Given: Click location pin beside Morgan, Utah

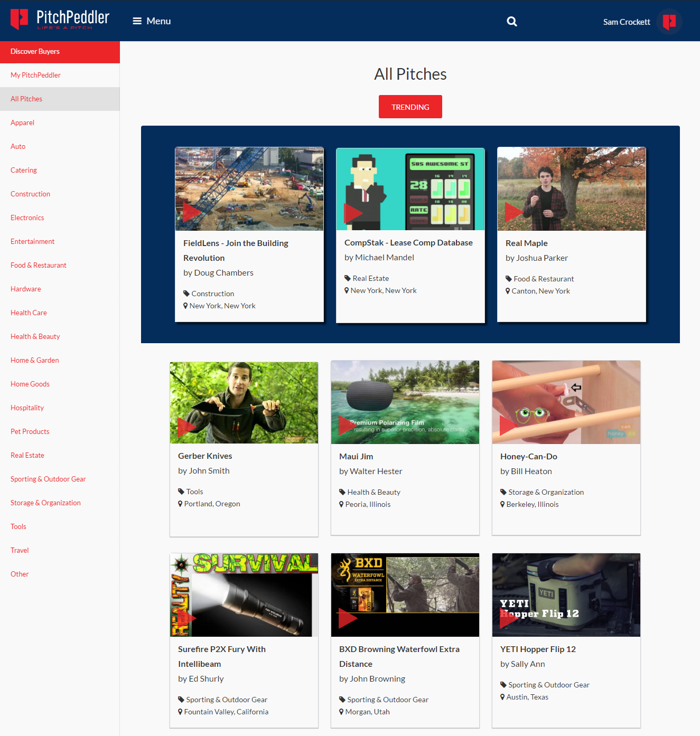Looking at the screenshot, I should [341, 712].
